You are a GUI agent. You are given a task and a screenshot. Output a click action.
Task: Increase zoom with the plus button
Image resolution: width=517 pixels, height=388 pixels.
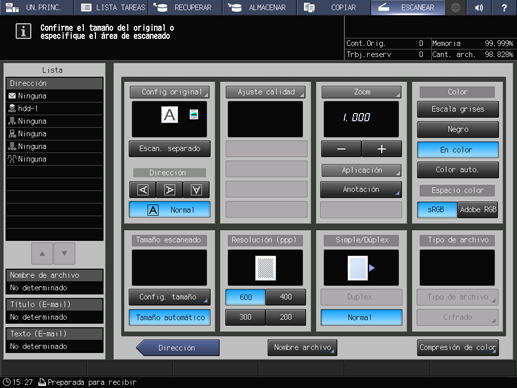pyautogui.click(x=382, y=149)
